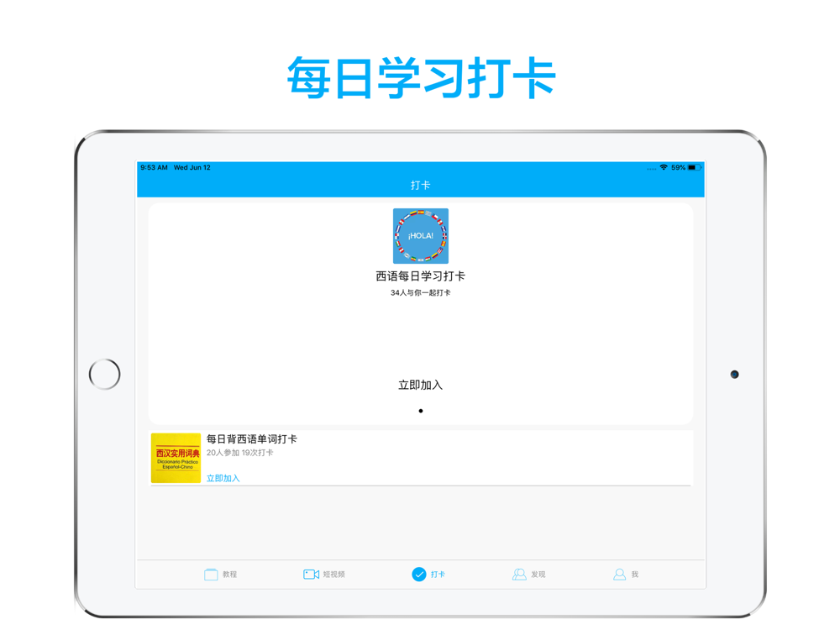Screen dimensions: 840x630
Task: Tap the Wed Jun 12 date
Action: (192, 167)
